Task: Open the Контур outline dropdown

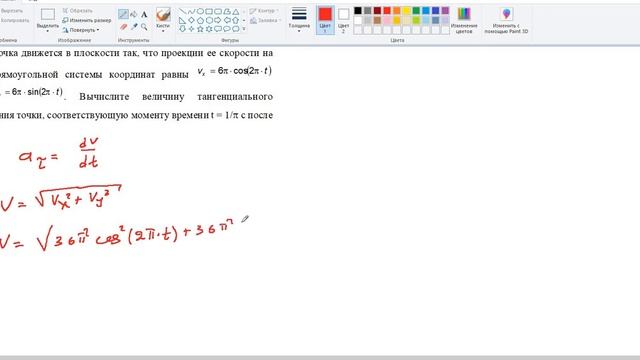Action: (264, 11)
